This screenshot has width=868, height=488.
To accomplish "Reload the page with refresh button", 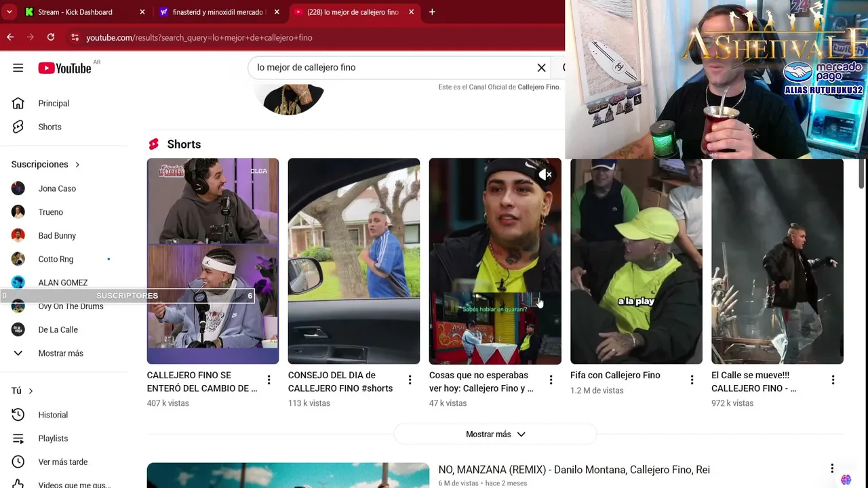I will pos(51,37).
